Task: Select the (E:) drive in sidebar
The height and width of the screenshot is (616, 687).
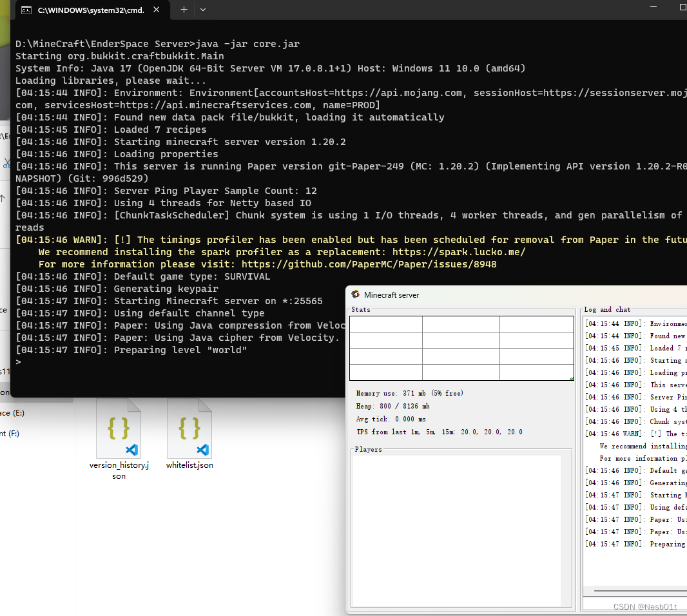Action: (x=12, y=413)
